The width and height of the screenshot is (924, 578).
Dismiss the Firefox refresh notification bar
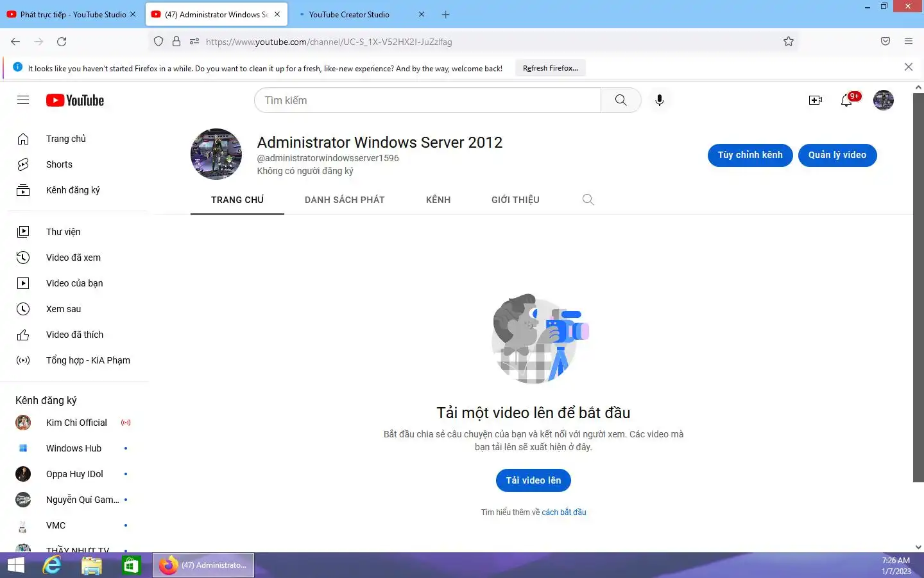click(909, 67)
